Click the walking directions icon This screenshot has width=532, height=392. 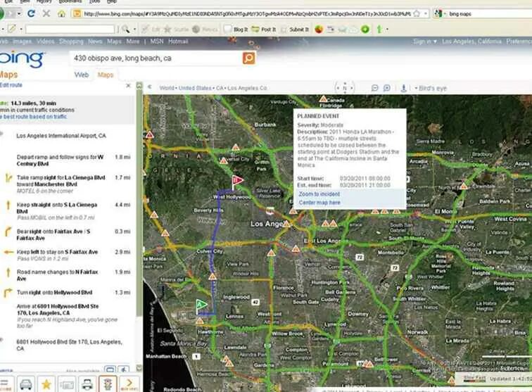click(x=124, y=370)
